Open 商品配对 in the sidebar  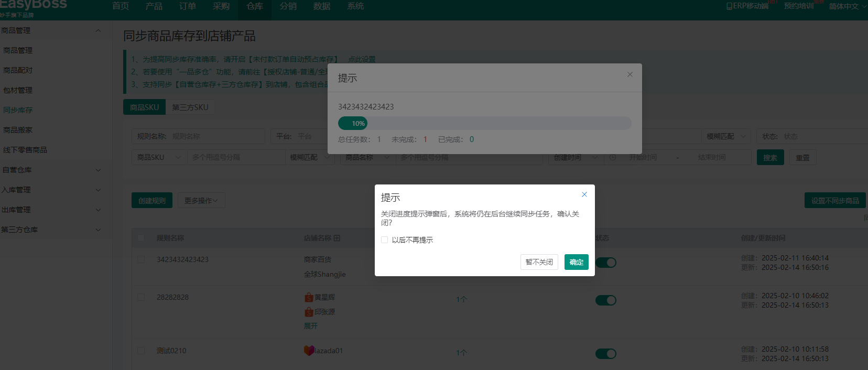(x=18, y=70)
